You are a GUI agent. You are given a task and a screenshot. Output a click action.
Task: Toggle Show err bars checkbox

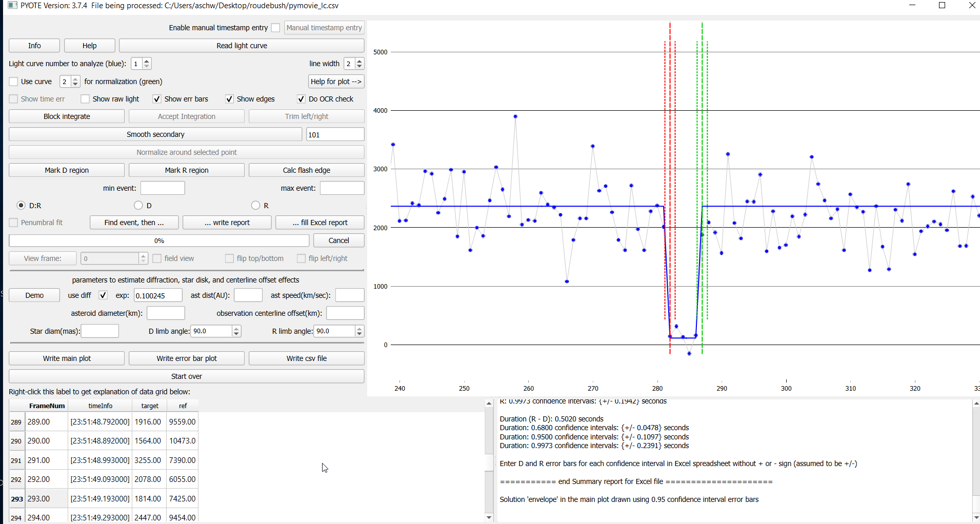[157, 99]
